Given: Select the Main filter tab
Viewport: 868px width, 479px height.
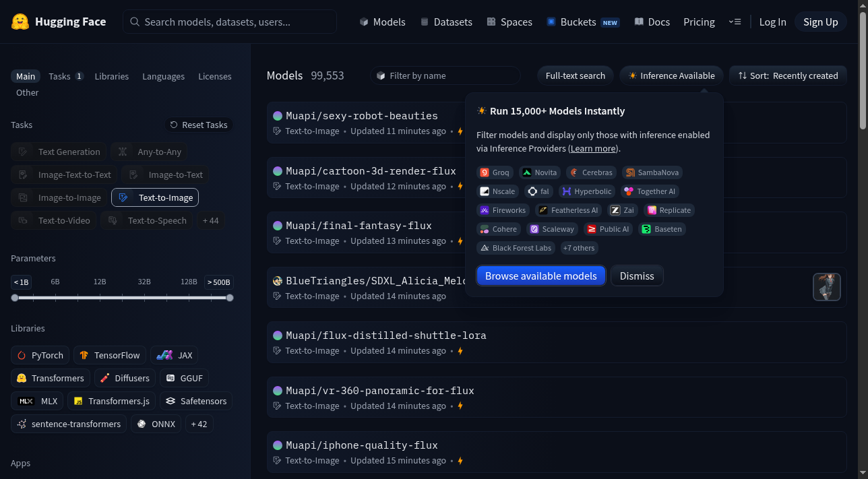Looking at the screenshot, I should click(26, 76).
